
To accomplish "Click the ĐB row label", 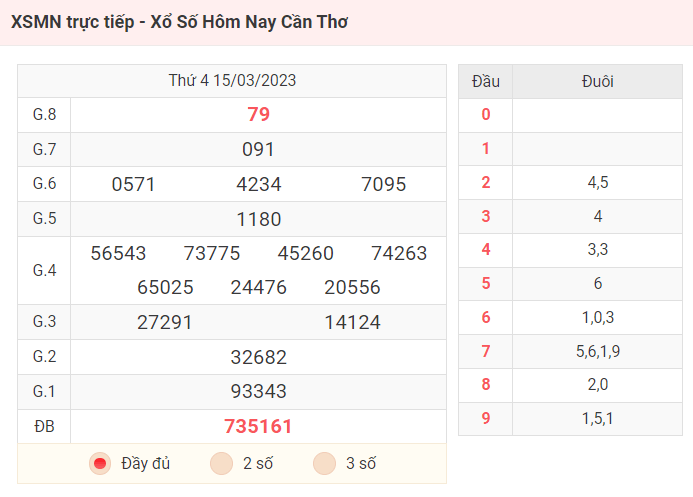I will (44, 426).
